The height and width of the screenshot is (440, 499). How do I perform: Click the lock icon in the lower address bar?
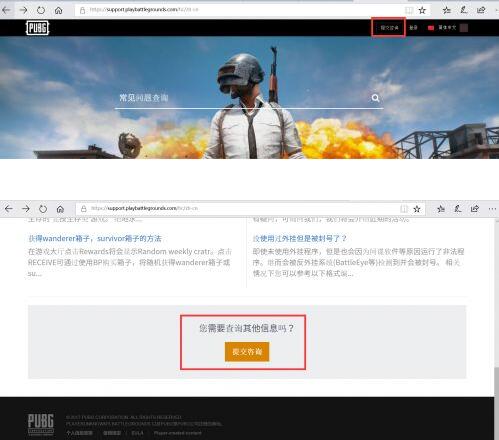point(84,209)
